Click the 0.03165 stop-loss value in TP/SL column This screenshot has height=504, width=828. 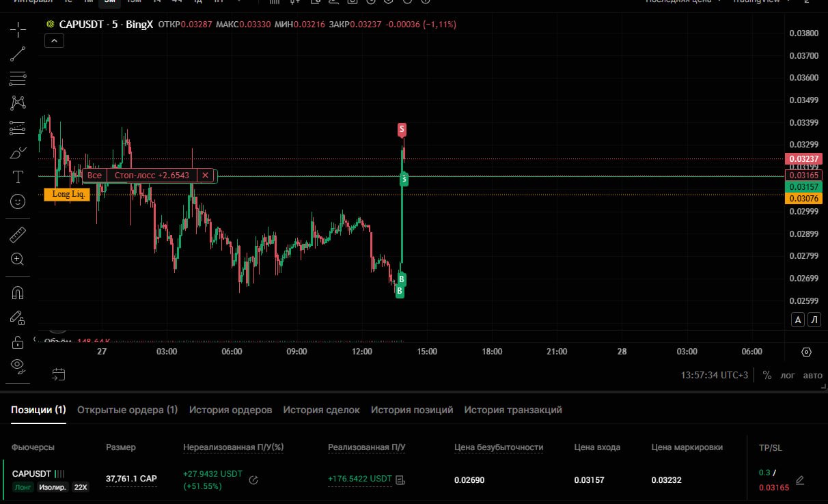774,488
